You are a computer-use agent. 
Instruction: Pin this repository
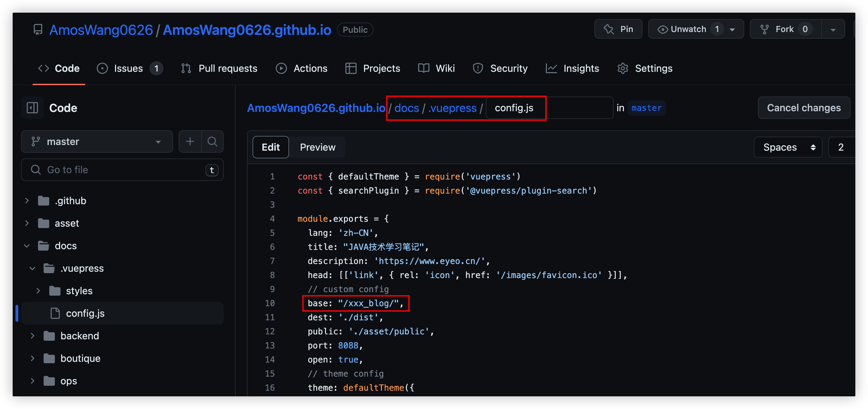618,29
